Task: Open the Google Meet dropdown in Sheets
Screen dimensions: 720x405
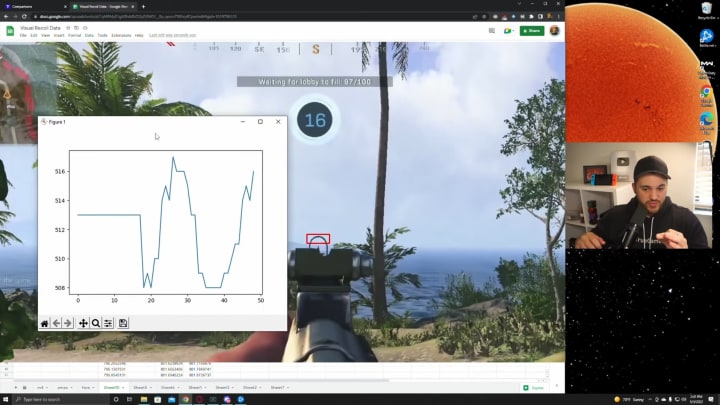Action: tap(508, 31)
